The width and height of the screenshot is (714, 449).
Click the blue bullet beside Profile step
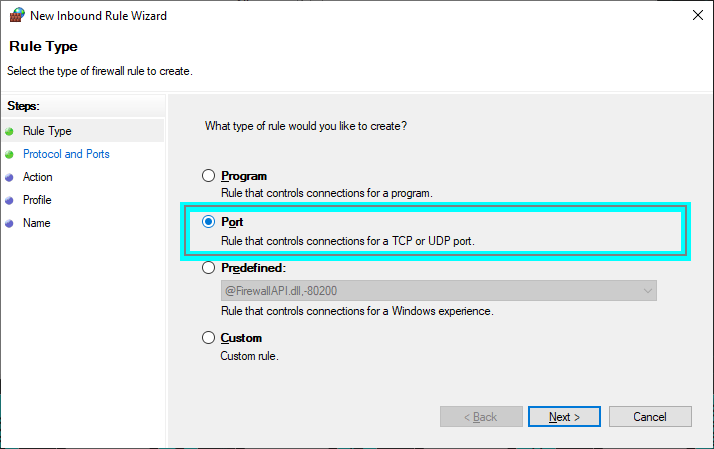[9, 200]
